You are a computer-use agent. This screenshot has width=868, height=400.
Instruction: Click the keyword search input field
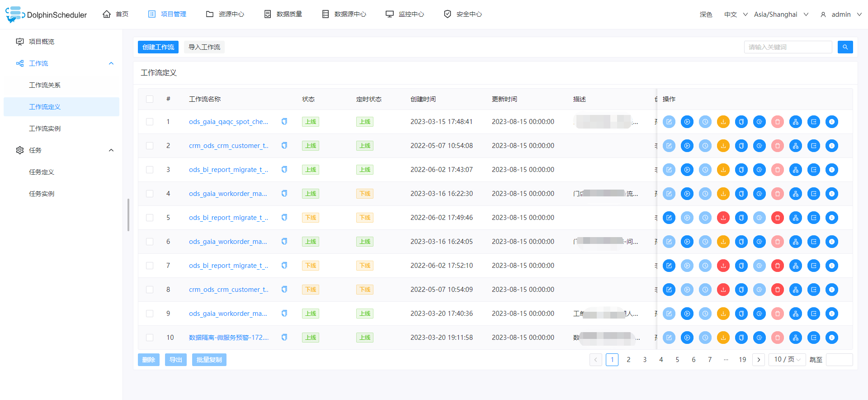pos(788,47)
